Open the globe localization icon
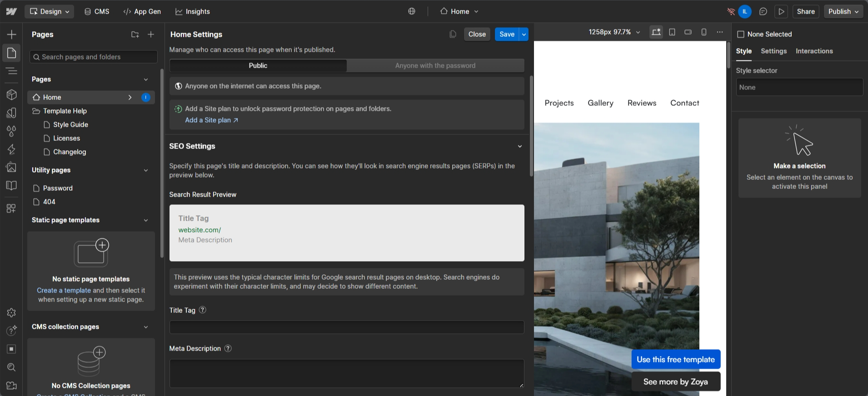 (412, 11)
